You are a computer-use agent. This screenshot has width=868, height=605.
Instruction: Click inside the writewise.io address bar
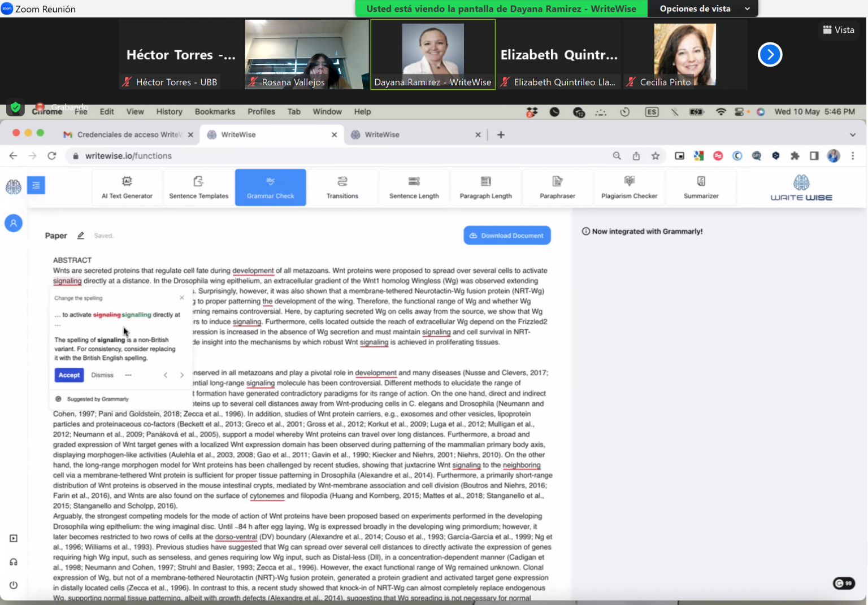click(x=170, y=155)
